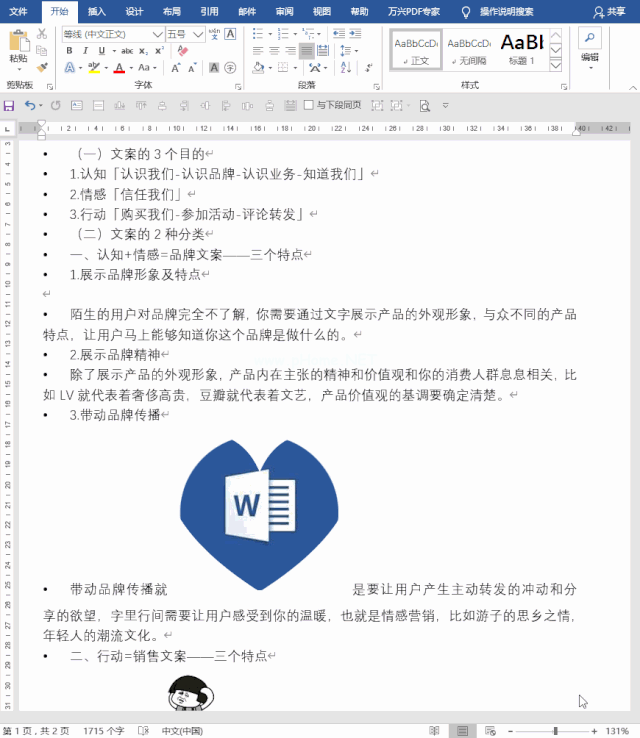
Task: Toggle the 与下段同页 checkbox
Action: (x=309, y=105)
